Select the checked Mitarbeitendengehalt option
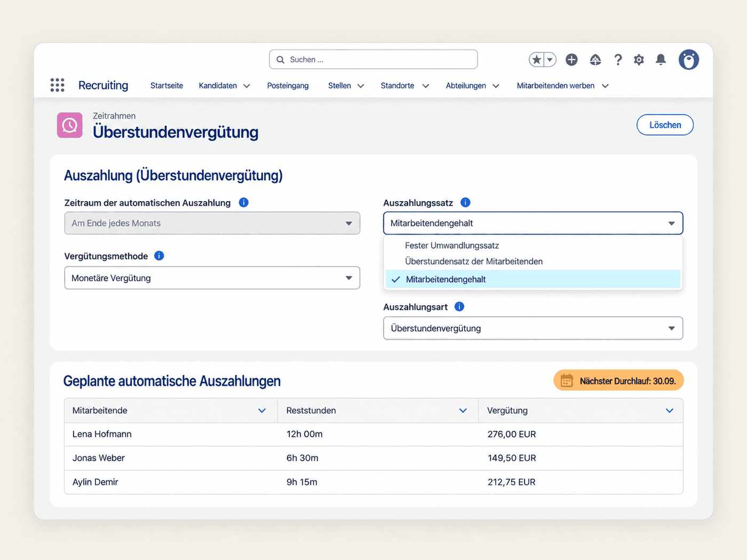This screenshot has height=560, width=747. point(533,279)
